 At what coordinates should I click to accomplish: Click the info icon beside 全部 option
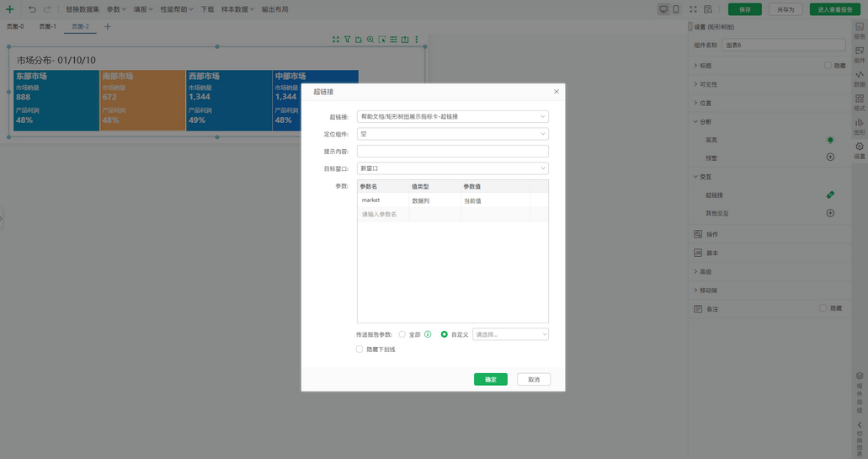(x=428, y=334)
